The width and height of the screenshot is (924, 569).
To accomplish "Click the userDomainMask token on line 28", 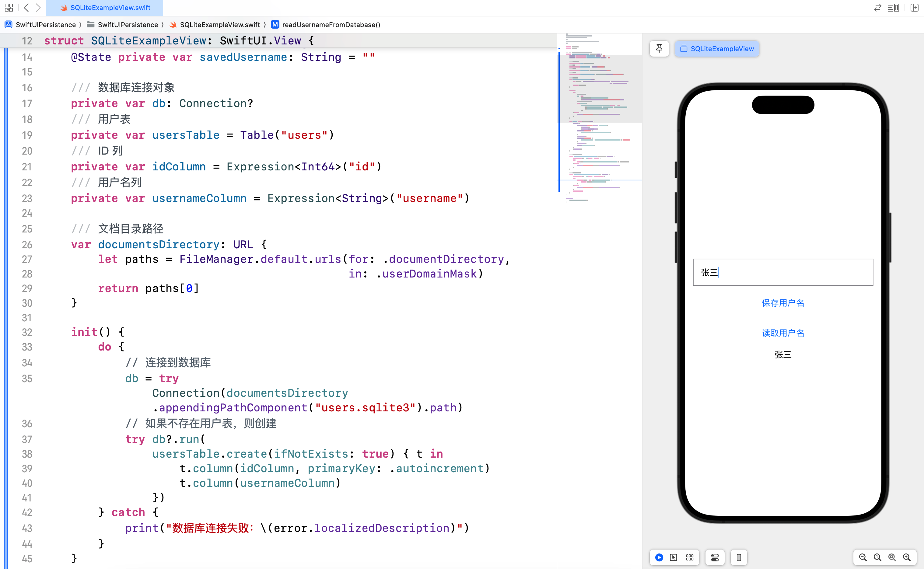I will pyautogui.click(x=429, y=274).
